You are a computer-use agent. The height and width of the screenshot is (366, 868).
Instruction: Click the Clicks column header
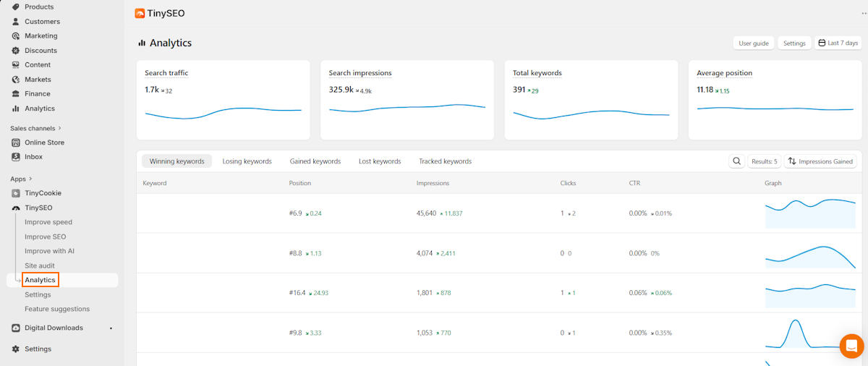tap(569, 183)
